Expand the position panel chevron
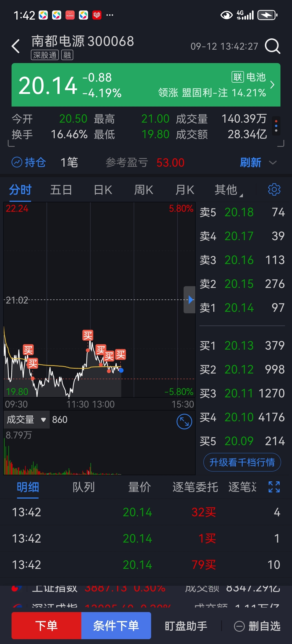The image size is (292, 644). (273, 163)
